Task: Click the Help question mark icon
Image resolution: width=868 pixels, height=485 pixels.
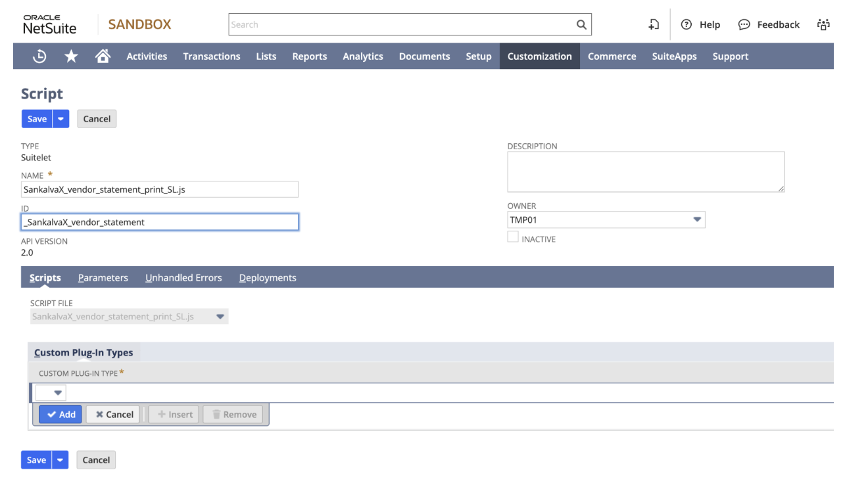Action: 687,25
